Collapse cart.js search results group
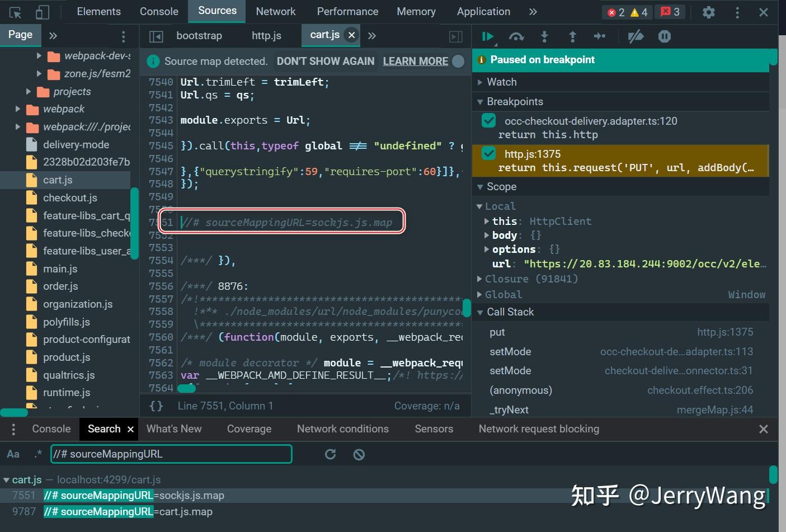This screenshot has width=786, height=532. pyautogui.click(x=6, y=480)
